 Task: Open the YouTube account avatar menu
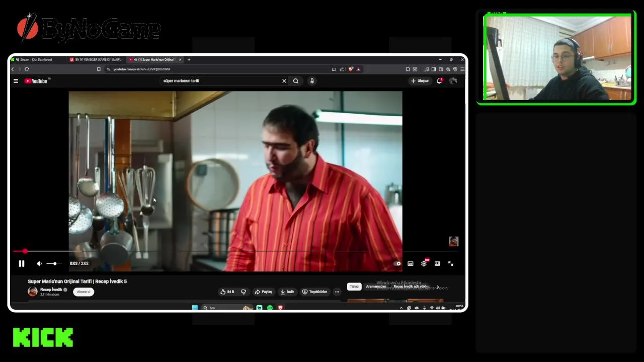click(x=453, y=81)
